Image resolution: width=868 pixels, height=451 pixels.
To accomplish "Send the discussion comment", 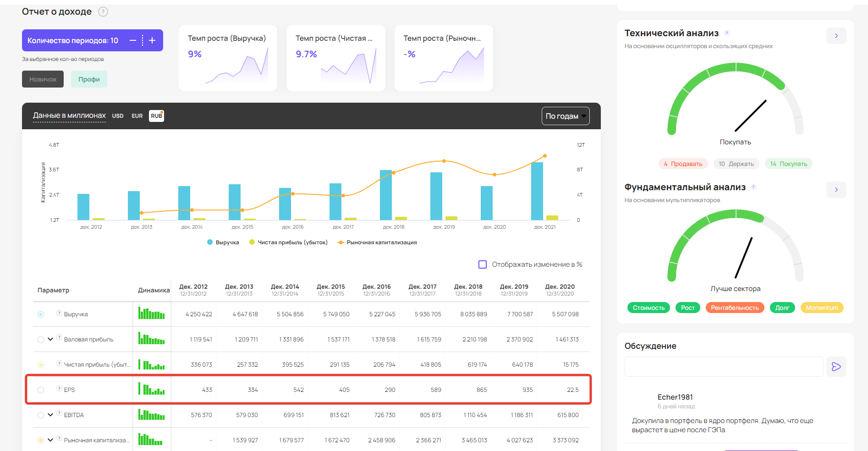I will point(836,367).
